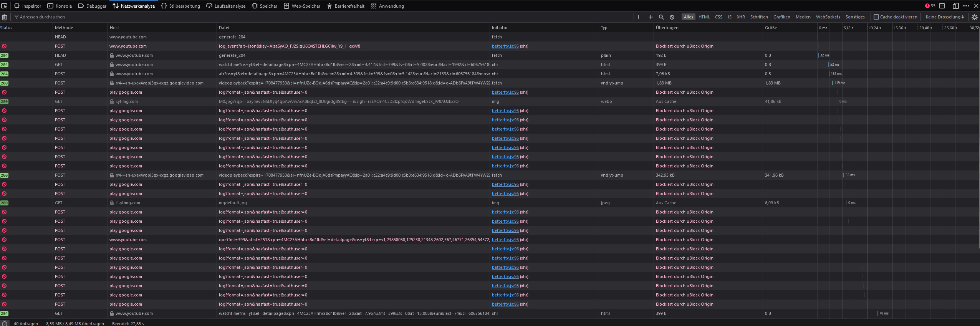Image resolution: width=980 pixels, height=326 pixels.
Task: Click the 200 status badge of mqdefault.jpg row
Action: click(x=4, y=203)
